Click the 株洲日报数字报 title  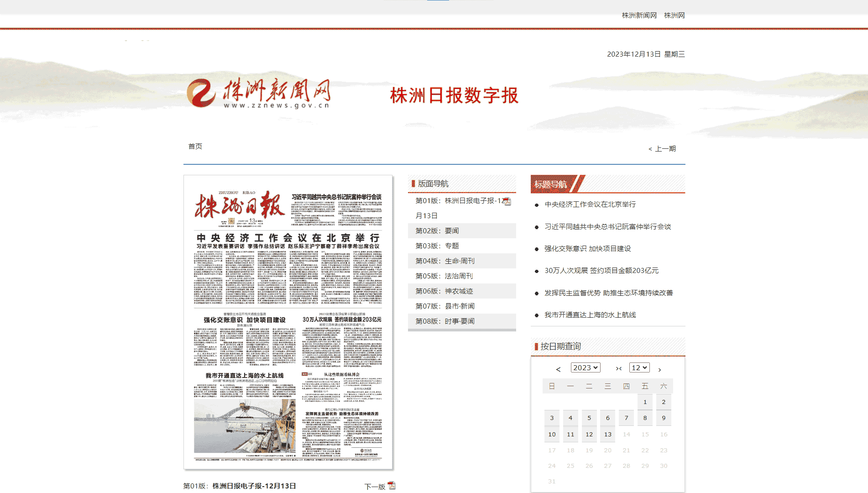[454, 95]
